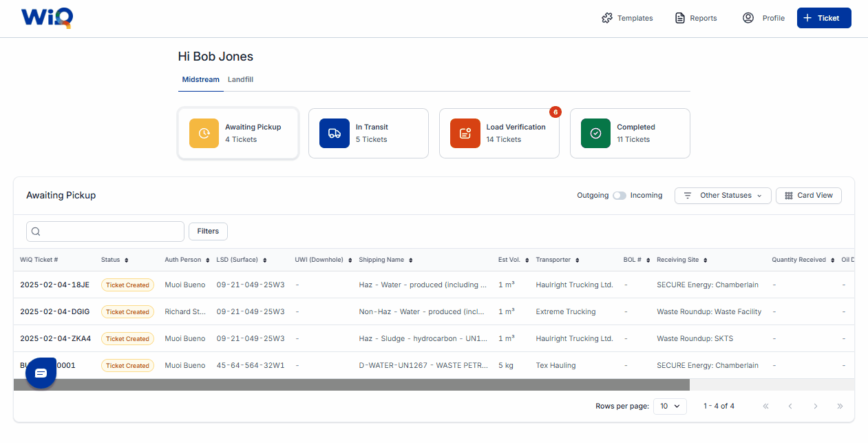The height and width of the screenshot is (443, 868).
Task: Click the Richard St... auth person cell
Action: click(185, 311)
